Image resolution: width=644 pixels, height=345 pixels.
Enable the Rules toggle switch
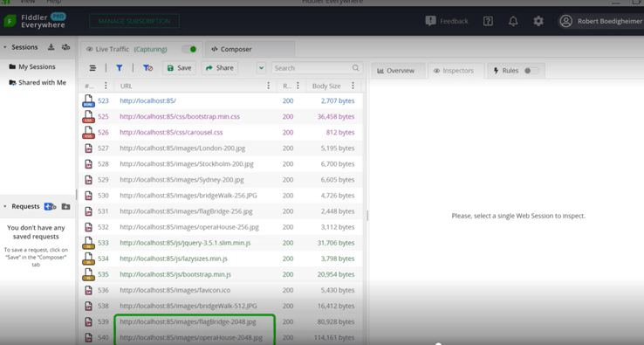point(531,71)
